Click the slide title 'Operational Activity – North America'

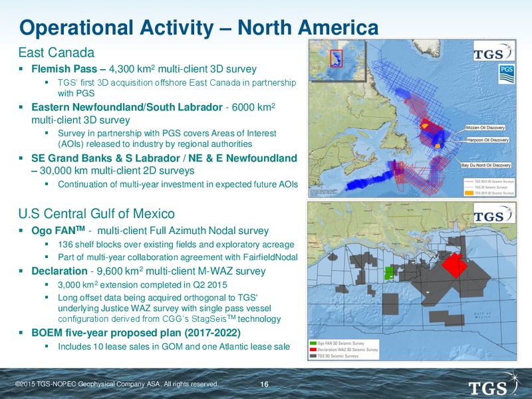coord(199,27)
